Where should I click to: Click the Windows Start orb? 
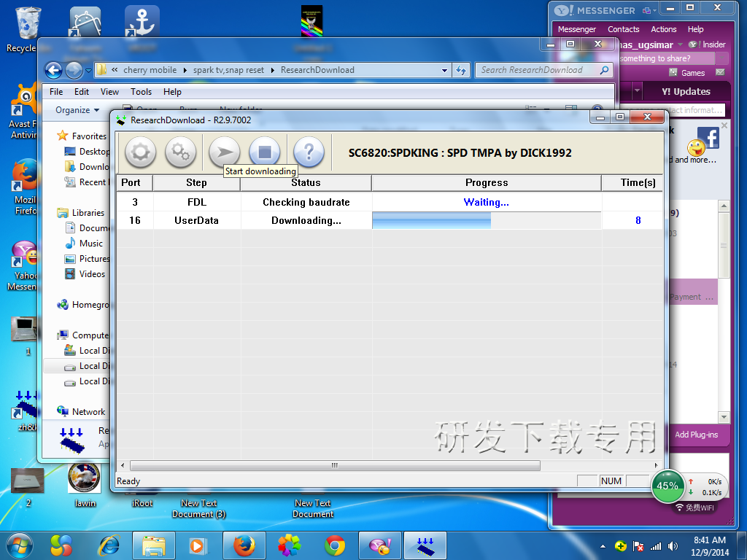point(19,545)
